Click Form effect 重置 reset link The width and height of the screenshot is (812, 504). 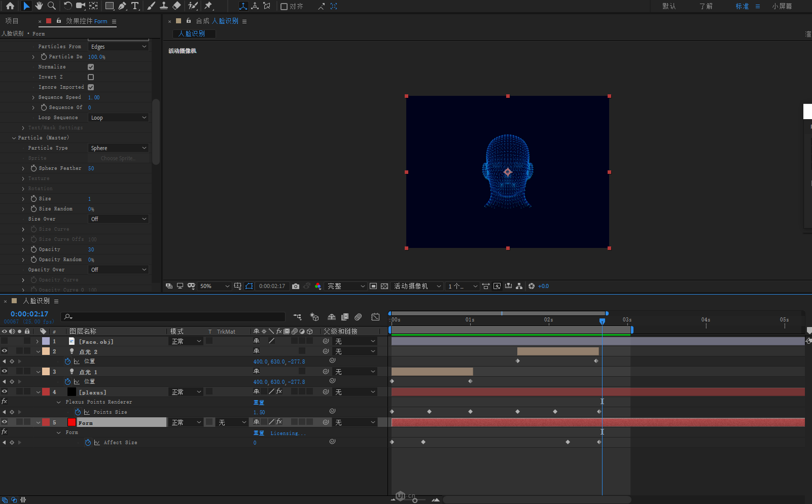pos(259,433)
